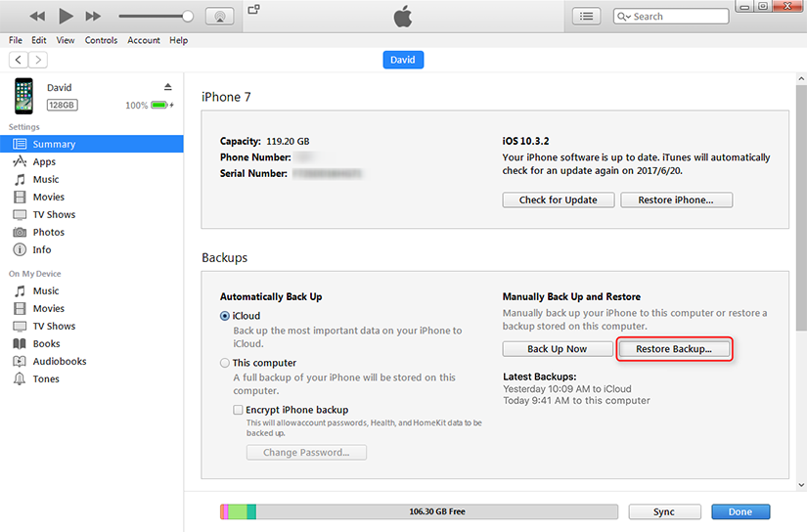This screenshot has width=807, height=532.
Task: Select Movies under On My Device
Action: (92, 308)
